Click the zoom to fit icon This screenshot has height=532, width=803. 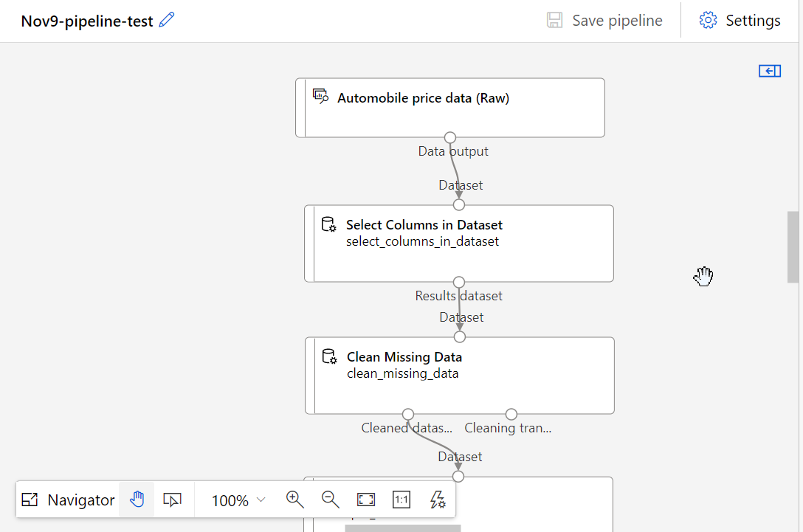pos(366,500)
